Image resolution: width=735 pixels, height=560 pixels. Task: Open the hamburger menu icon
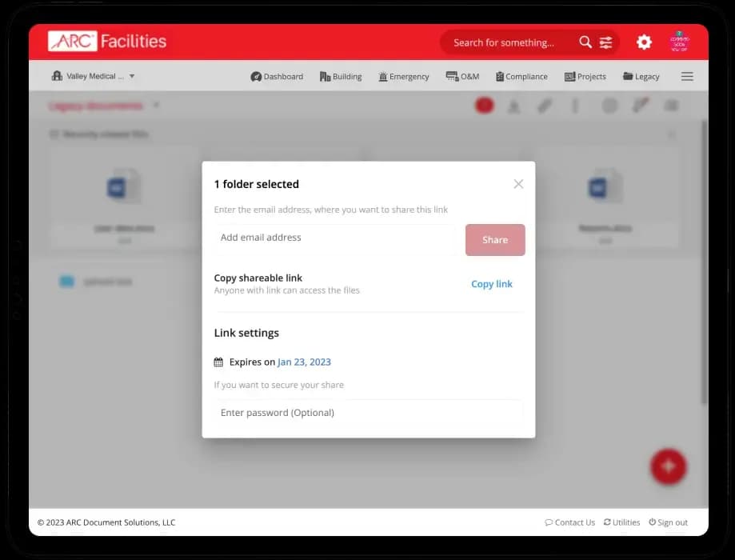pos(686,76)
